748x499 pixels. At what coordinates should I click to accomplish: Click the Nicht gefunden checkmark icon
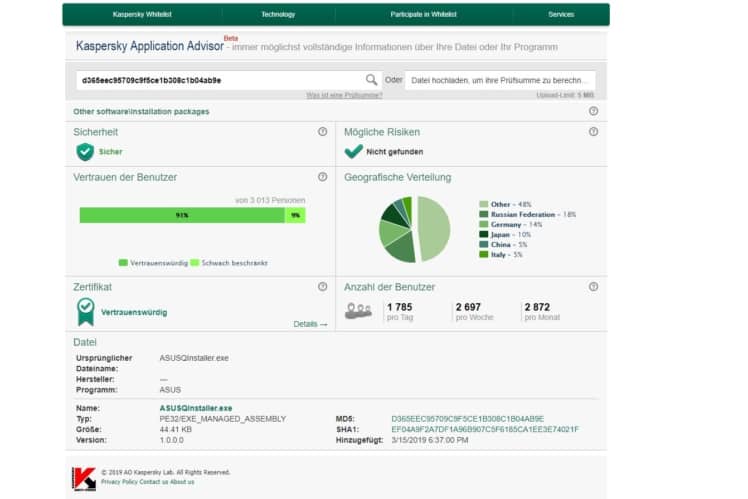pyautogui.click(x=353, y=151)
